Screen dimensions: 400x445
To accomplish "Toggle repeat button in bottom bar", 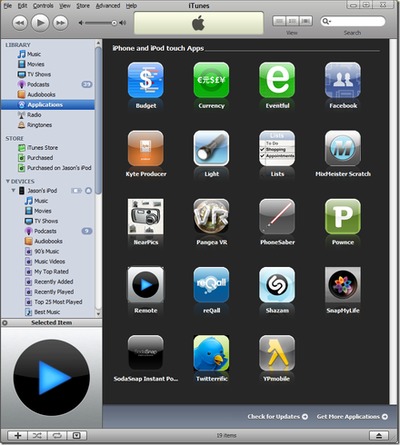I will tap(57, 435).
